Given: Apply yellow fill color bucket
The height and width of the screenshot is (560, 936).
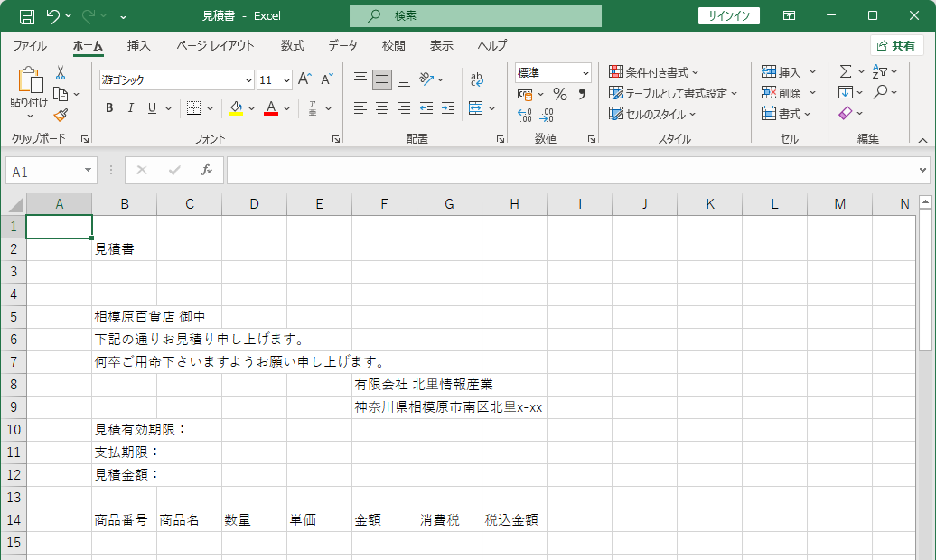Looking at the screenshot, I should coord(236,108).
